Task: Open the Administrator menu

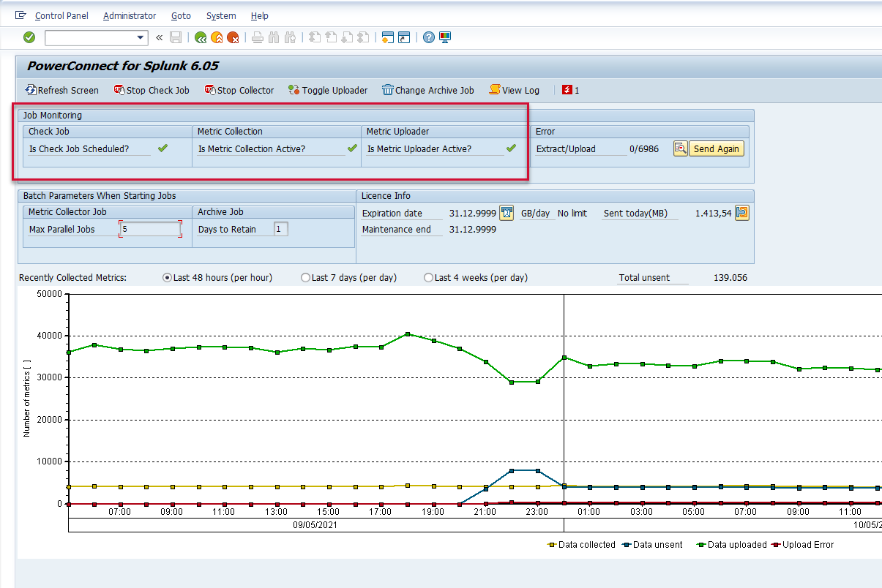Action: tap(130, 15)
